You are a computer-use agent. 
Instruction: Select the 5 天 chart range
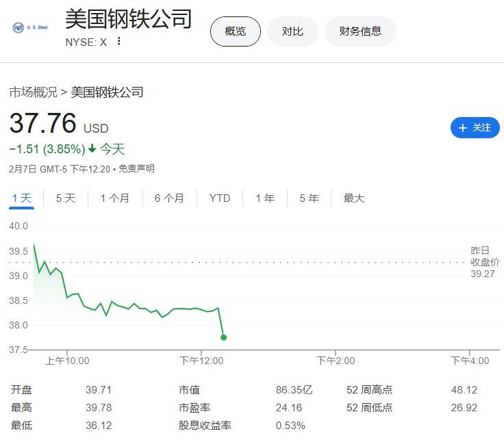pyautogui.click(x=66, y=198)
